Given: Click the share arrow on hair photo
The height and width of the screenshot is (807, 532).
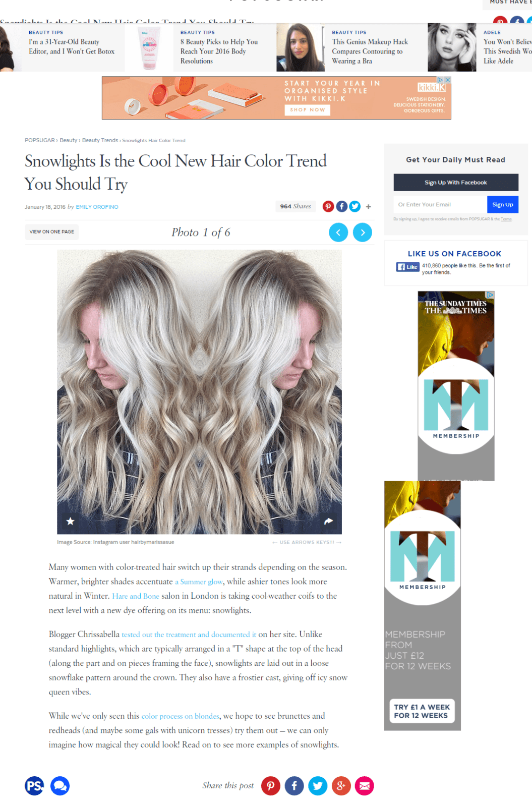Looking at the screenshot, I should tap(328, 521).
